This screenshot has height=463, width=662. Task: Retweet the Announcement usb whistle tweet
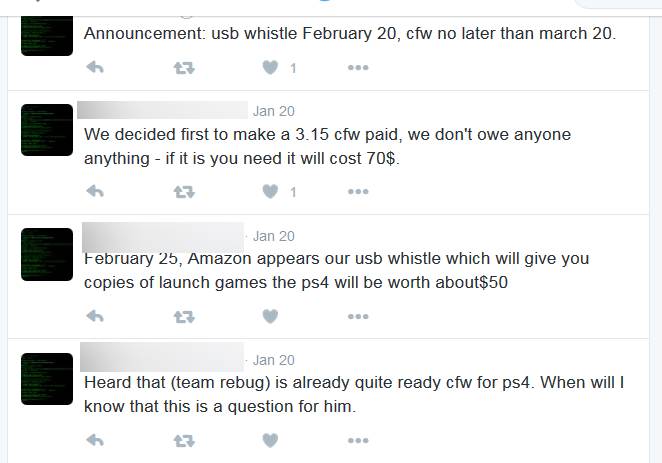point(184,68)
